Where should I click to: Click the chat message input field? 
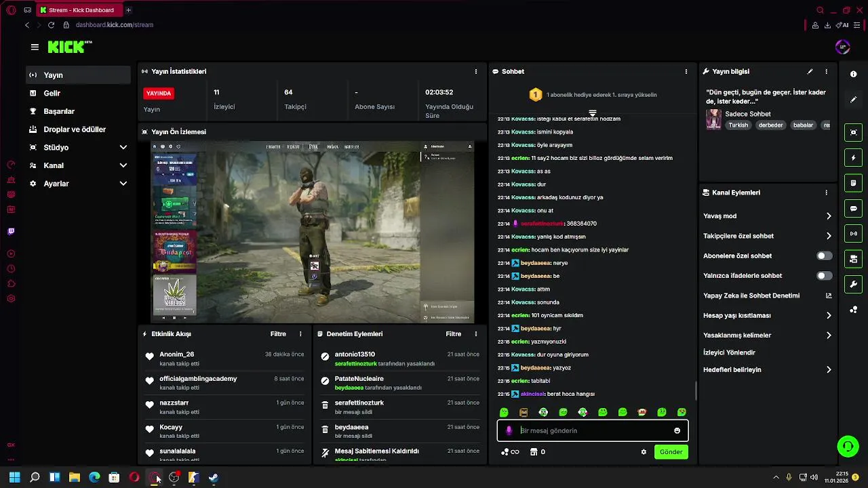click(x=593, y=430)
